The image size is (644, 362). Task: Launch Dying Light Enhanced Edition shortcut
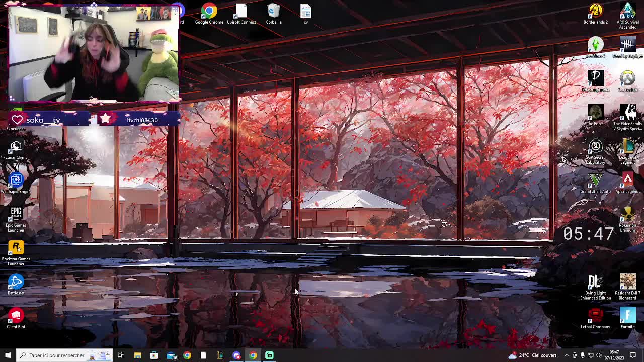[595, 287]
